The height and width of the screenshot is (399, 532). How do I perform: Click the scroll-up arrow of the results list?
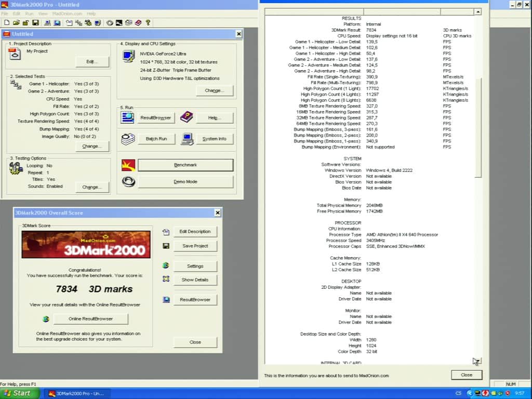[478, 12]
